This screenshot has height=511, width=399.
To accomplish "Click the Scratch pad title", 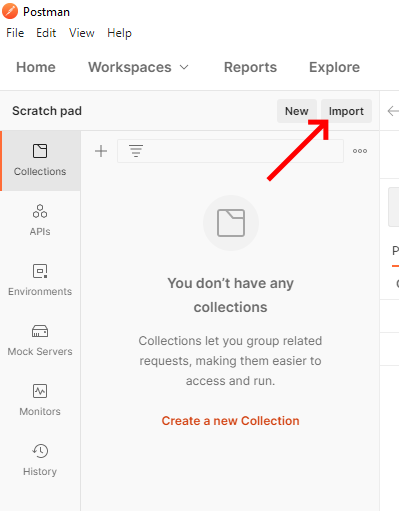I will coord(47,111).
